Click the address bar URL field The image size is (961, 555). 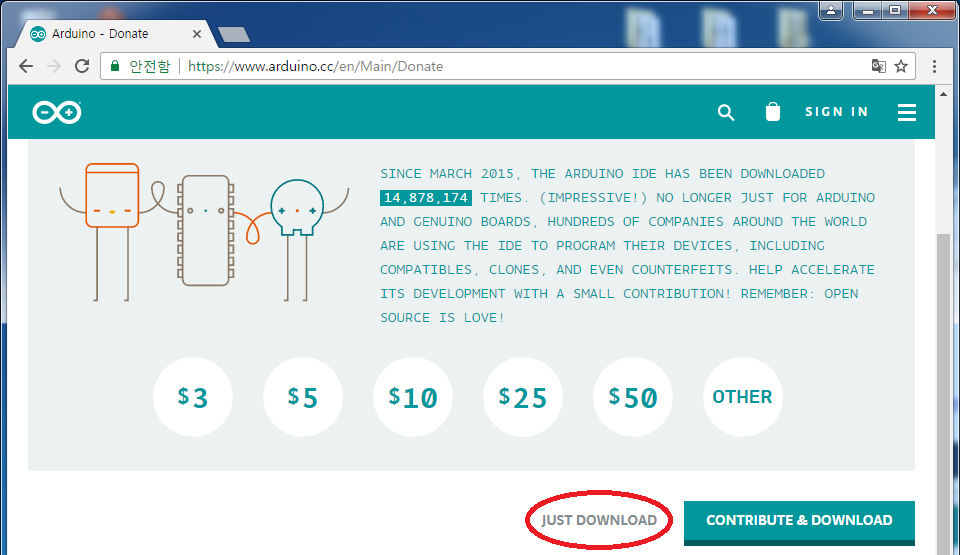507,66
